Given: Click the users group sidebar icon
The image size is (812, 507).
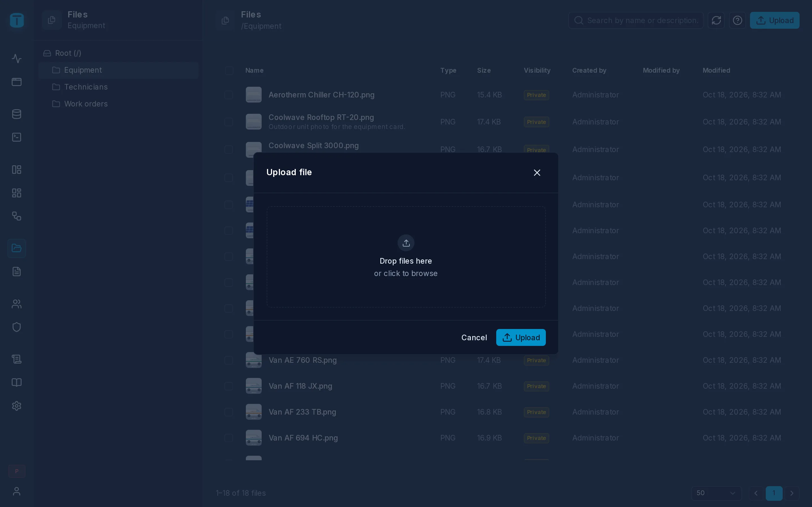Looking at the screenshot, I should click(x=16, y=304).
